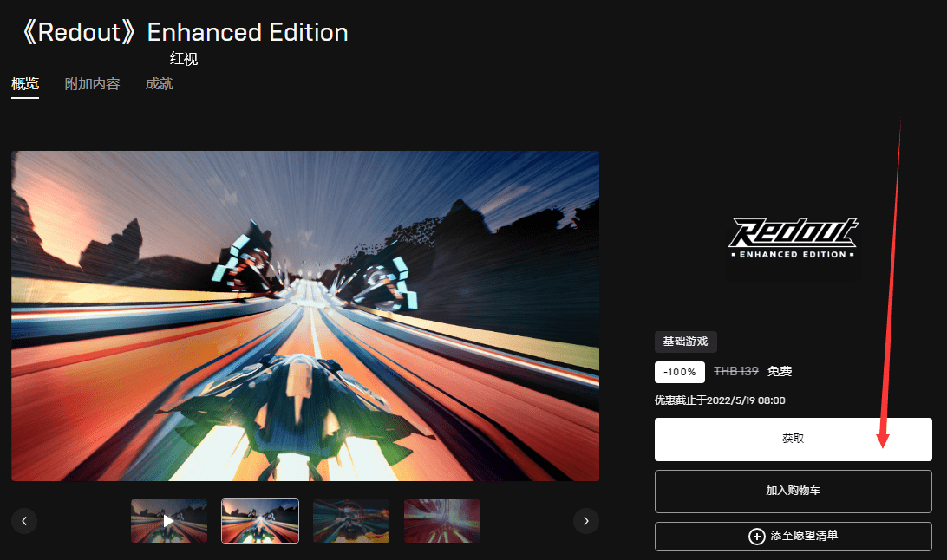Play the trailer video thumbnail
Image resolution: width=947 pixels, height=560 pixels.
pos(169,521)
